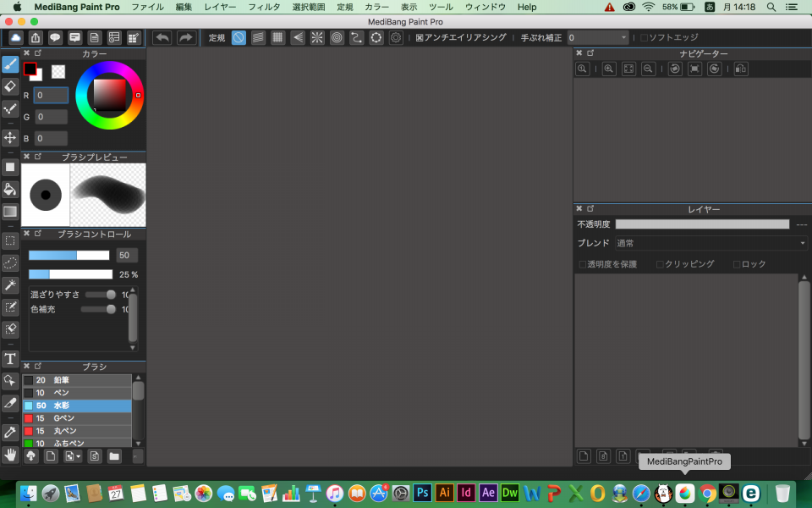This screenshot has height=508, width=812.
Task: Open the フィルタ menu
Action: [x=264, y=8]
